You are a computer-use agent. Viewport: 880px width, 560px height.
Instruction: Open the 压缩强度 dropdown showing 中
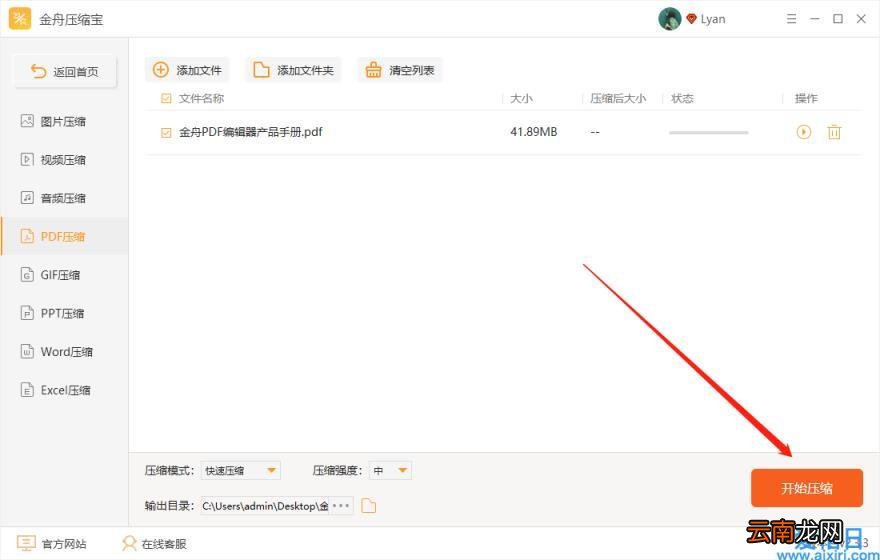pos(391,471)
